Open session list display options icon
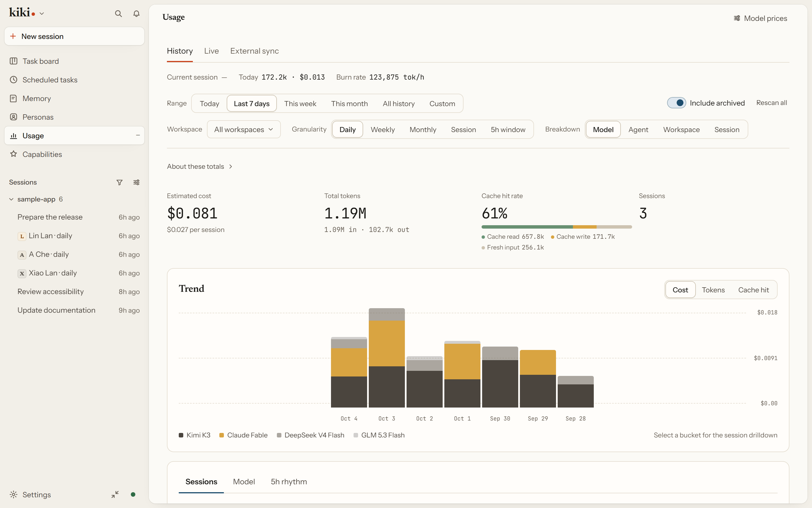812x508 pixels. coord(136,182)
